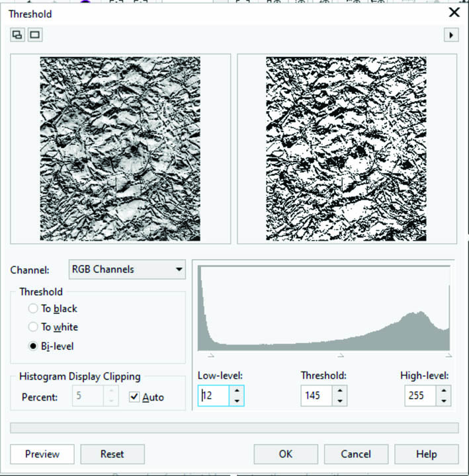Click the High-level field showing 255
The width and height of the screenshot is (469, 476).
(x=421, y=395)
